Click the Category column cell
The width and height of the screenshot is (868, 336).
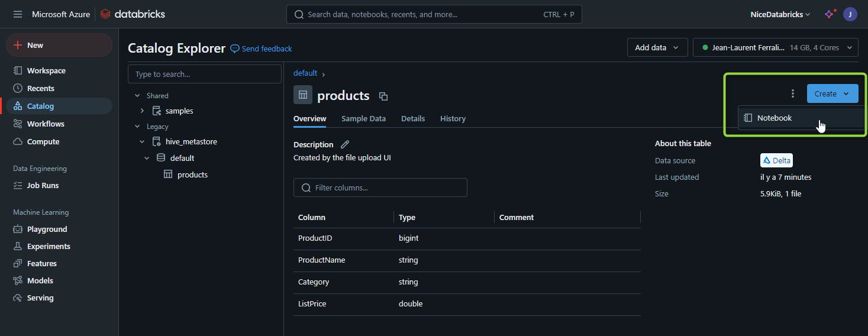(314, 282)
